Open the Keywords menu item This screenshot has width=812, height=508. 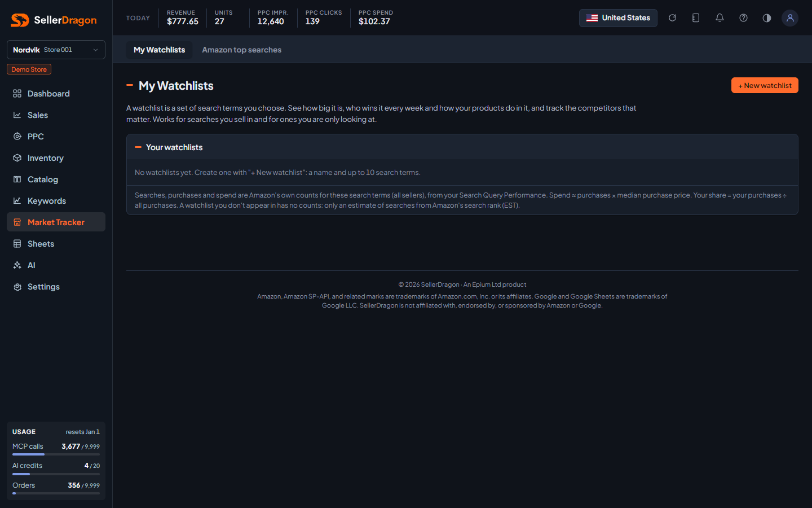tap(56, 201)
